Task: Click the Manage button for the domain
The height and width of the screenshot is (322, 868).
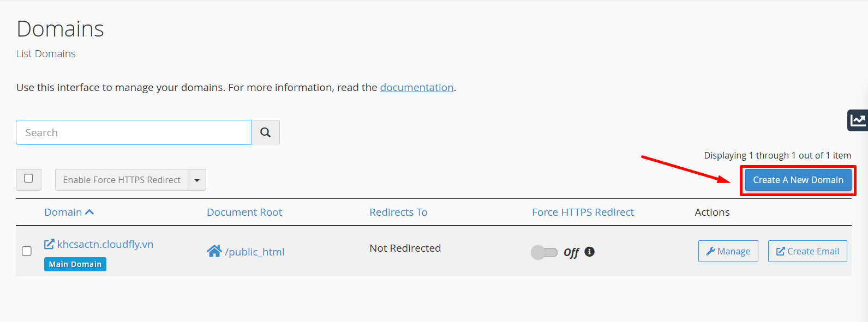Action: pyautogui.click(x=728, y=251)
